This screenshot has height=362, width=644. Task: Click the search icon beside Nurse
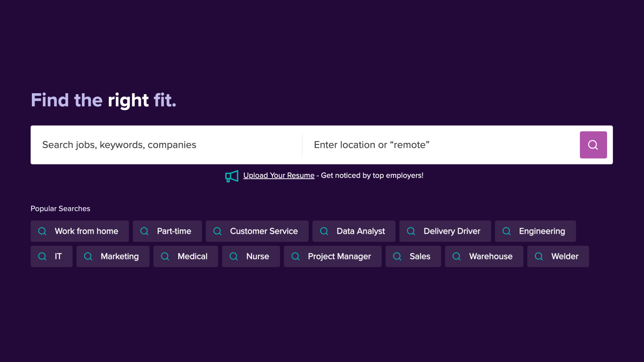[234, 256]
